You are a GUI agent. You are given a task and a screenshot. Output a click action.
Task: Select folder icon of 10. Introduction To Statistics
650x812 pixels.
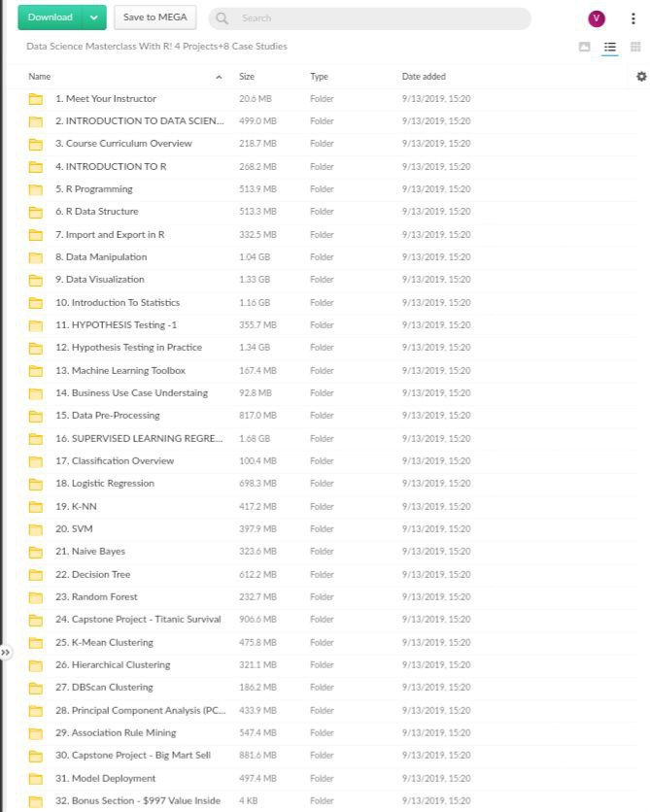[x=36, y=302]
